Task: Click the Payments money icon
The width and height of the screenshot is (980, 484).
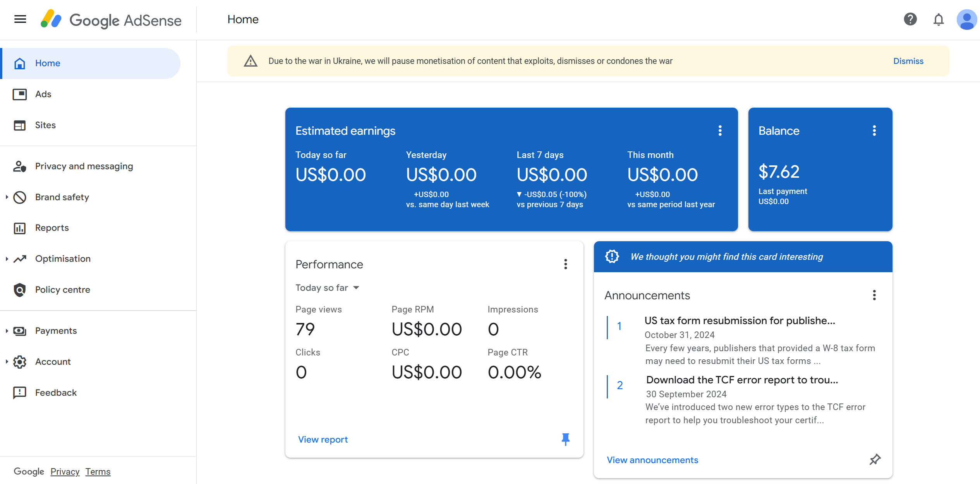Action: 20,331
